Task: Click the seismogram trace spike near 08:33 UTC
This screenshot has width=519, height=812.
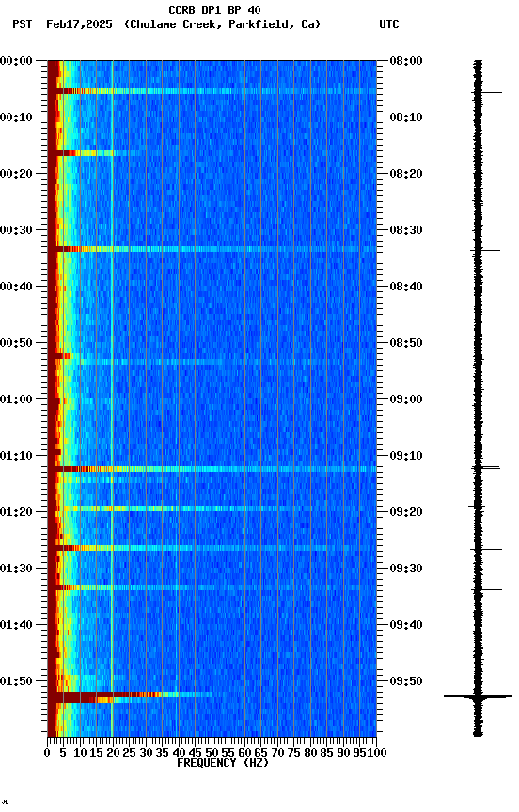Action: [485, 251]
